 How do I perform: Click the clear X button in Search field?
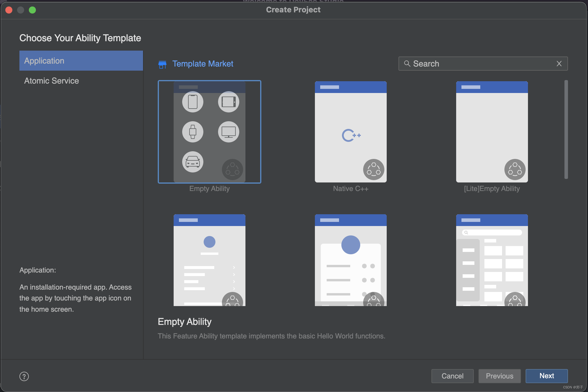(x=559, y=64)
